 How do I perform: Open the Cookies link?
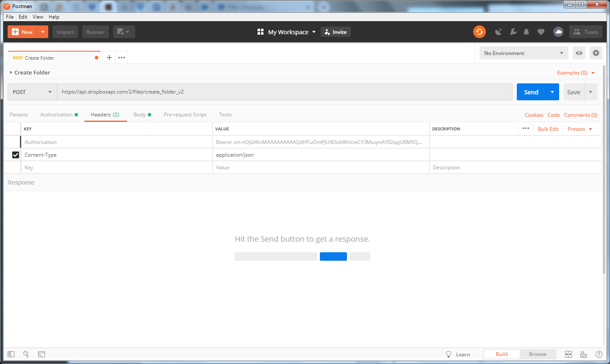534,115
